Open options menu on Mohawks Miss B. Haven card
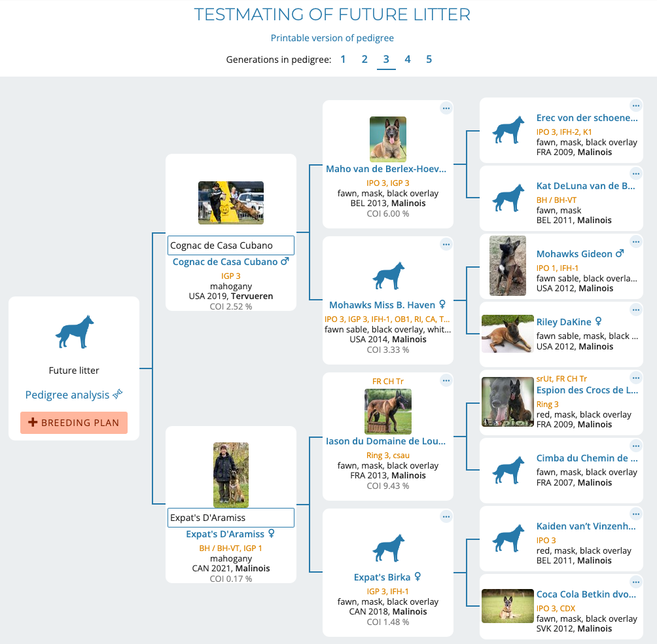657x644 pixels. (x=446, y=245)
